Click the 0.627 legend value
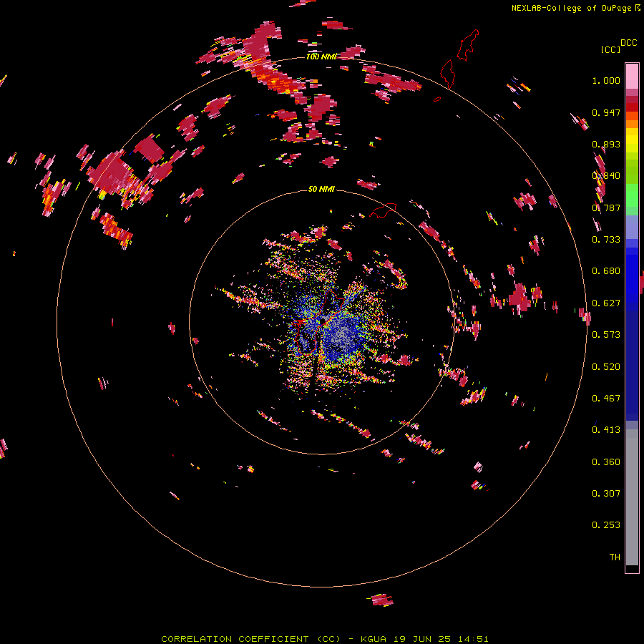 click(x=606, y=303)
